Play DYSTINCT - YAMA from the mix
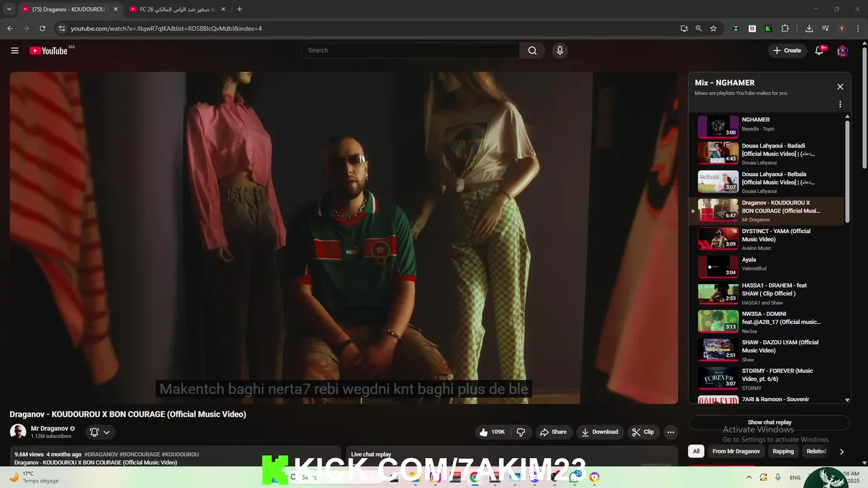The height and width of the screenshot is (488, 868). tap(766, 239)
